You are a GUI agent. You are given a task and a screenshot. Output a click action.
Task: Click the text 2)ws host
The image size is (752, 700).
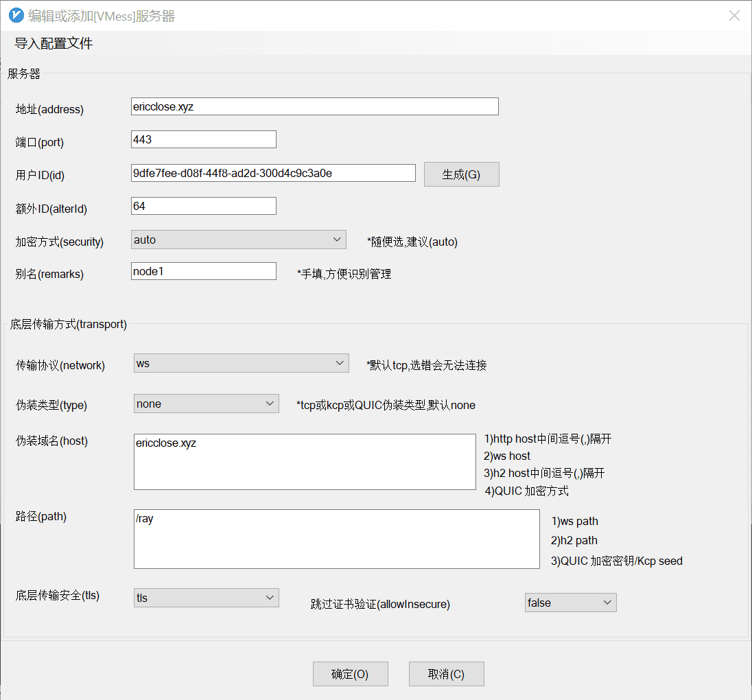coord(507,456)
